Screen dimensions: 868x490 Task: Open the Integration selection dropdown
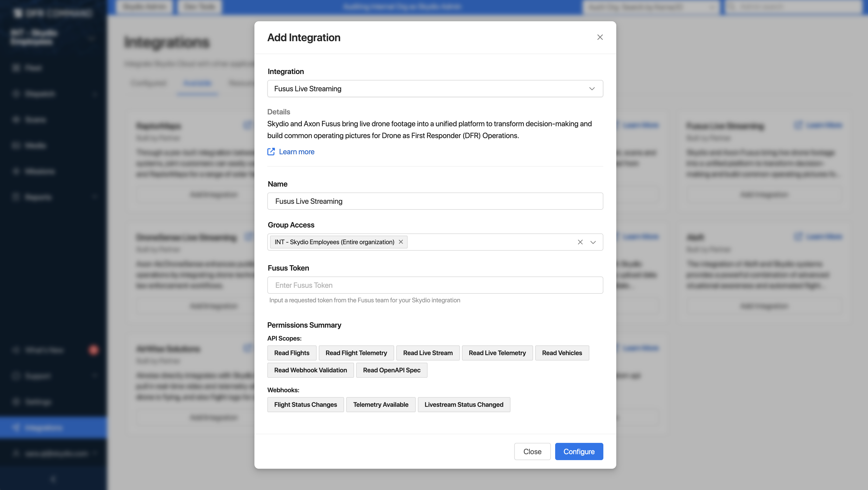pyautogui.click(x=592, y=89)
